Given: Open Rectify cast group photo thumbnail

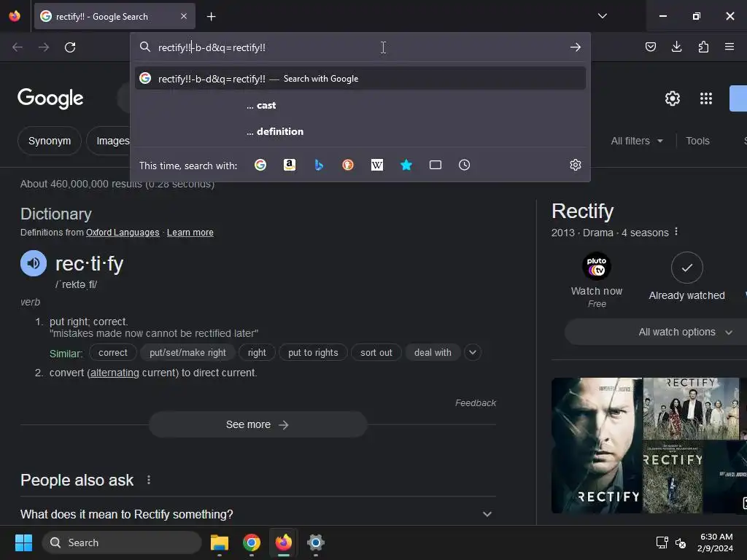Looking at the screenshot, I should 691,408.
